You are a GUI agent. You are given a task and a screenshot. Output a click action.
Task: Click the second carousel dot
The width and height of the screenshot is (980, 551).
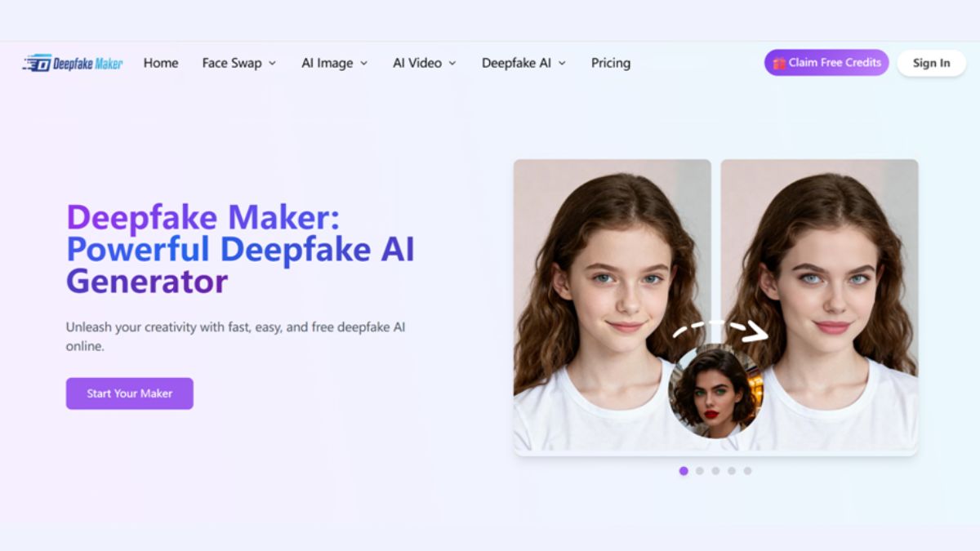click(699, 471)
